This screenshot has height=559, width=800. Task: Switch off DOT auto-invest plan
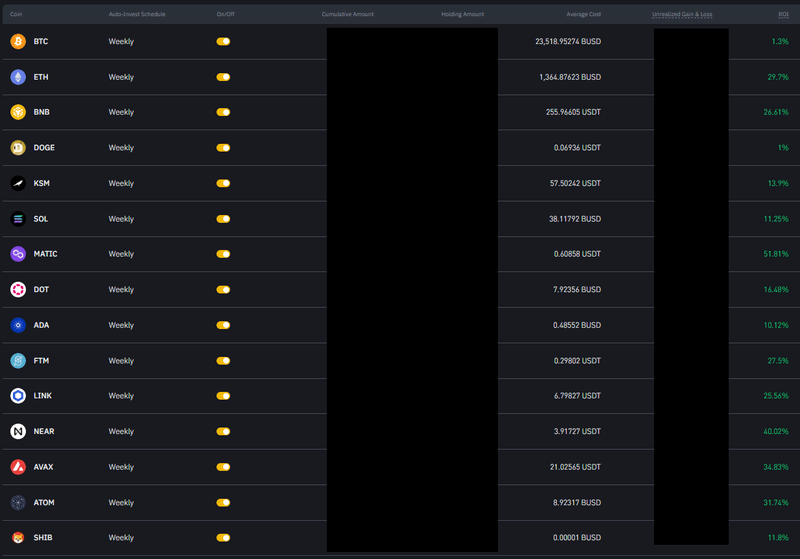pyautogui.click(x=223, y=289)
